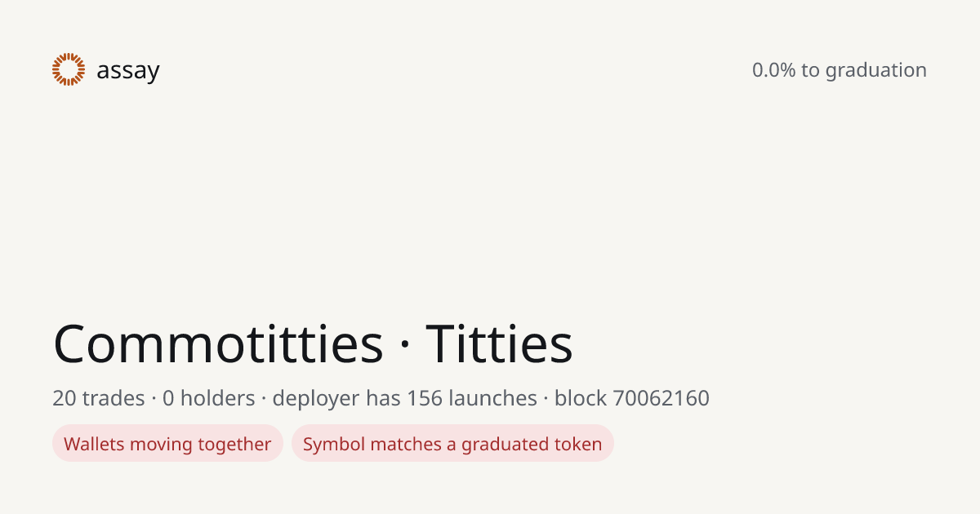Open the assay wordmark next to logo
980x514 pixels.
click(x=128, y=71)
